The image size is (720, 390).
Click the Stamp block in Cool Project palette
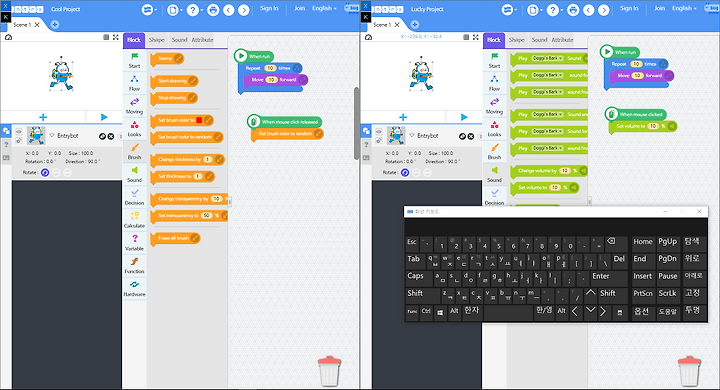(168, 58)
